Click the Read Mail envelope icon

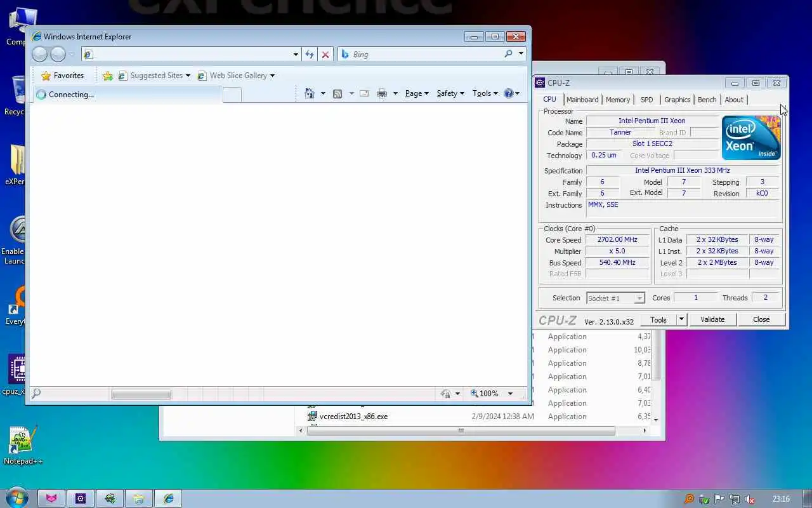point(364,93)
